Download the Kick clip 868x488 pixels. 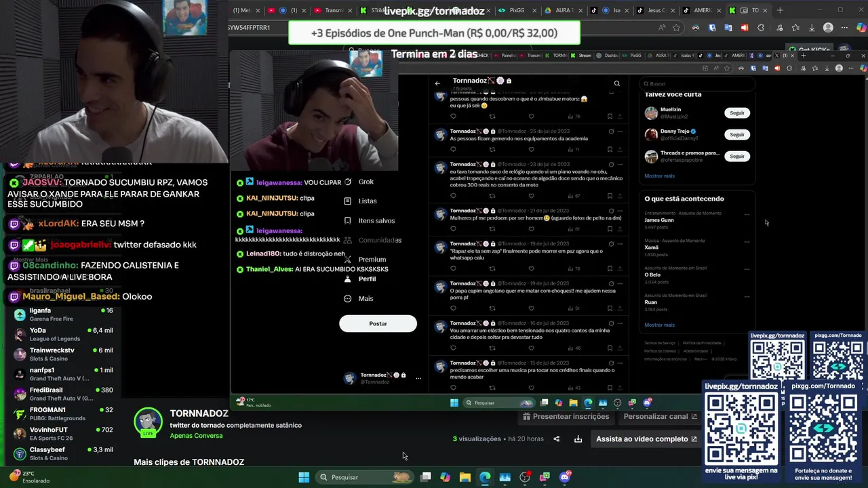(578, 439)
